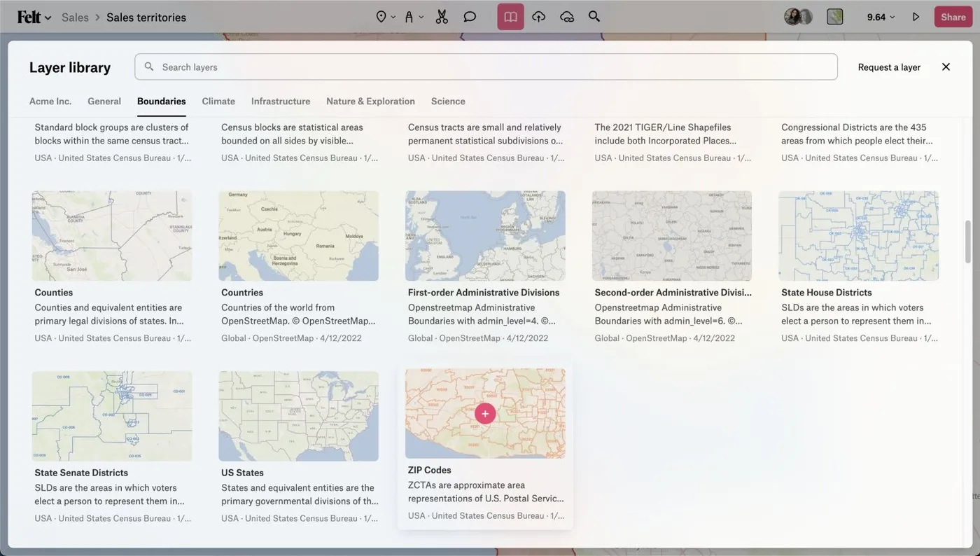The image size is (980, 556).
Task: Expand the pin tool dropdown arrow
Action: (393, 17)
